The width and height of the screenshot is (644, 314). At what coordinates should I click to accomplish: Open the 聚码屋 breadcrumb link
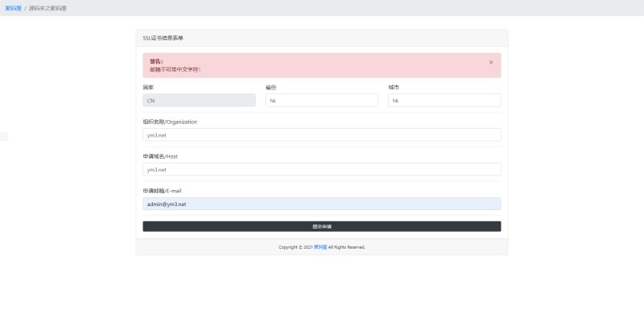[13, 8]
